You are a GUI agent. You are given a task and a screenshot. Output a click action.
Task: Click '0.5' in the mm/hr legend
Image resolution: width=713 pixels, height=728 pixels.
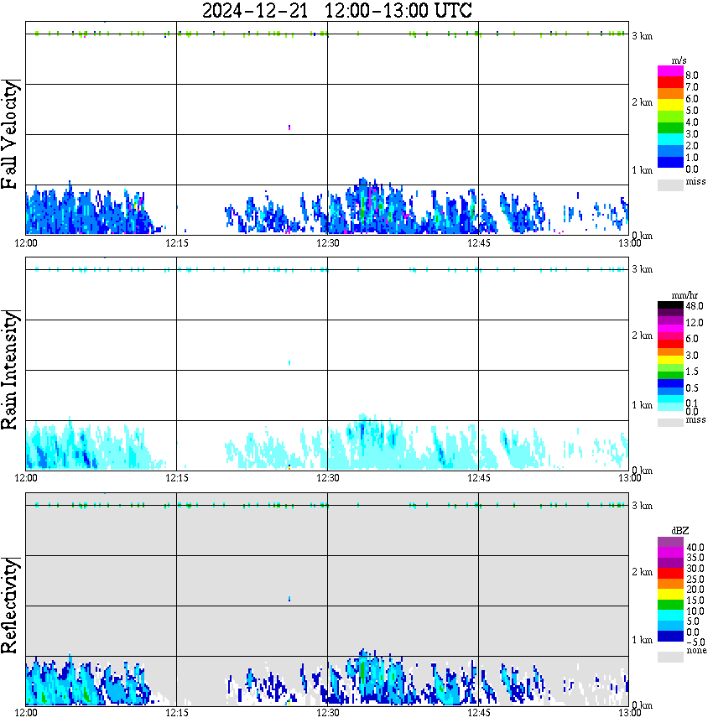point(692,388)
